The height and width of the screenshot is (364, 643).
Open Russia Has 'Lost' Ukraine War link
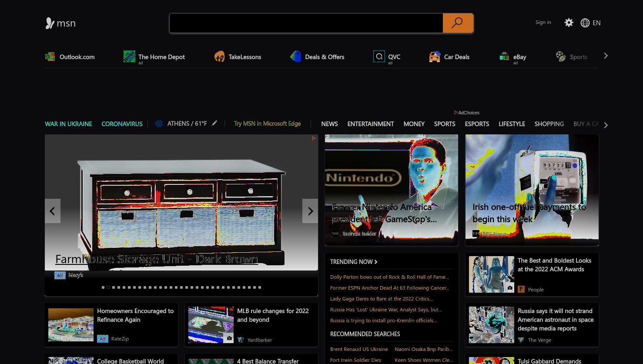[x=386, y=309]
